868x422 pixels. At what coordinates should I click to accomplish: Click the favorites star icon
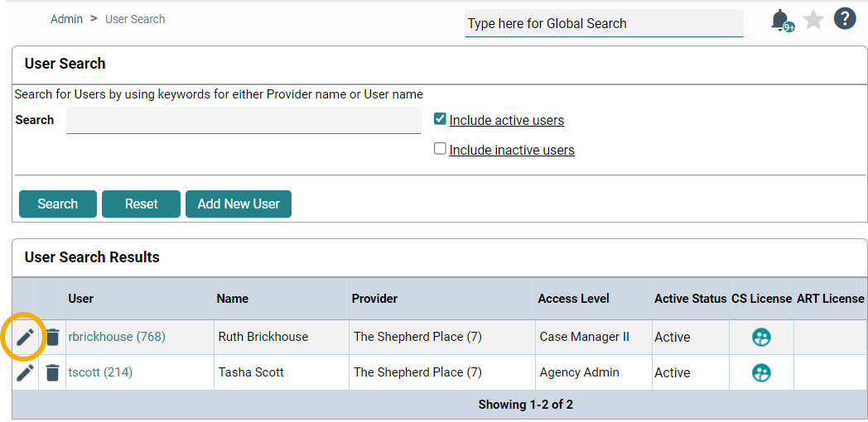click(813, 20)
